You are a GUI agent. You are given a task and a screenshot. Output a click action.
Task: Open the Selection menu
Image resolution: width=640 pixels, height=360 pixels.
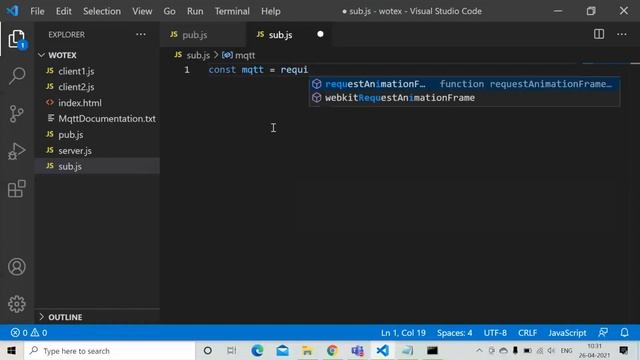click(102, 11)
